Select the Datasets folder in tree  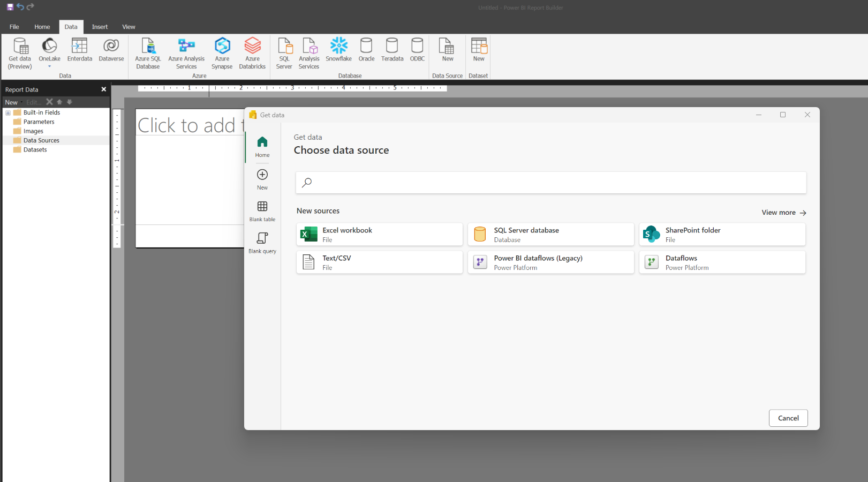35,150
